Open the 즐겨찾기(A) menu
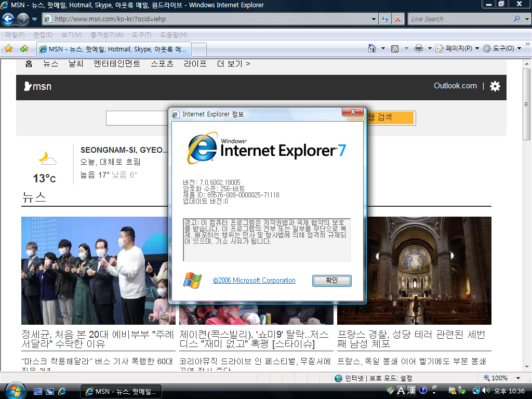The width and height of the screenshot is (532, 399). point(107,35)
